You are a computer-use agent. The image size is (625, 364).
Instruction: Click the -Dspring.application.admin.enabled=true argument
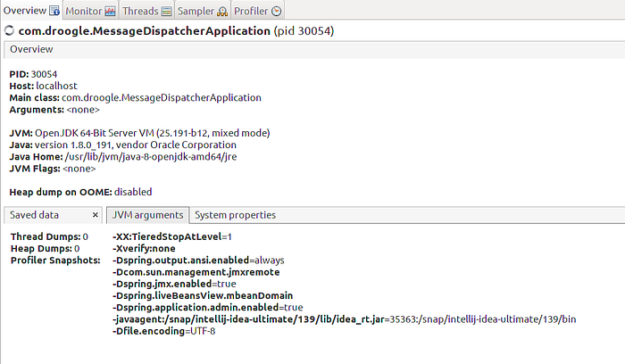(207, 308)
